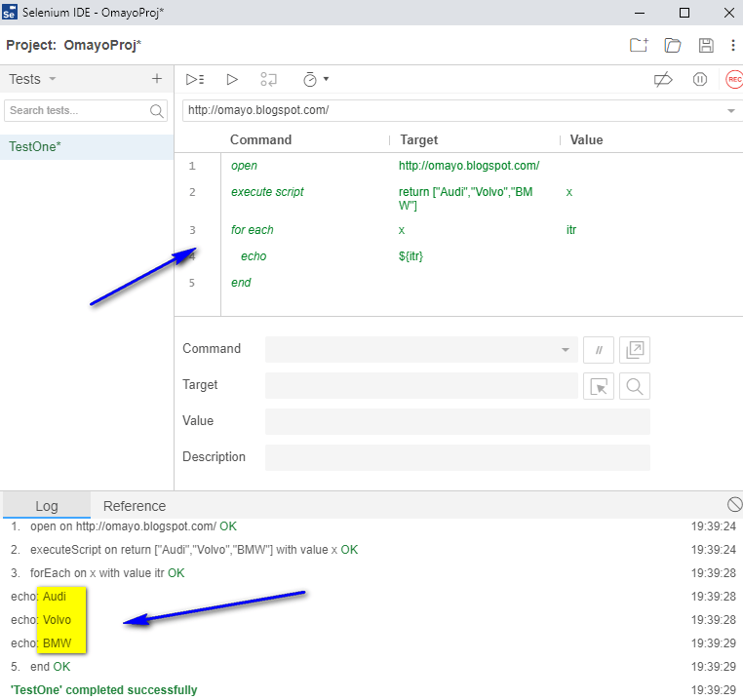
Task: Click the '5. end OK' log entry
Action: (41, 667)
